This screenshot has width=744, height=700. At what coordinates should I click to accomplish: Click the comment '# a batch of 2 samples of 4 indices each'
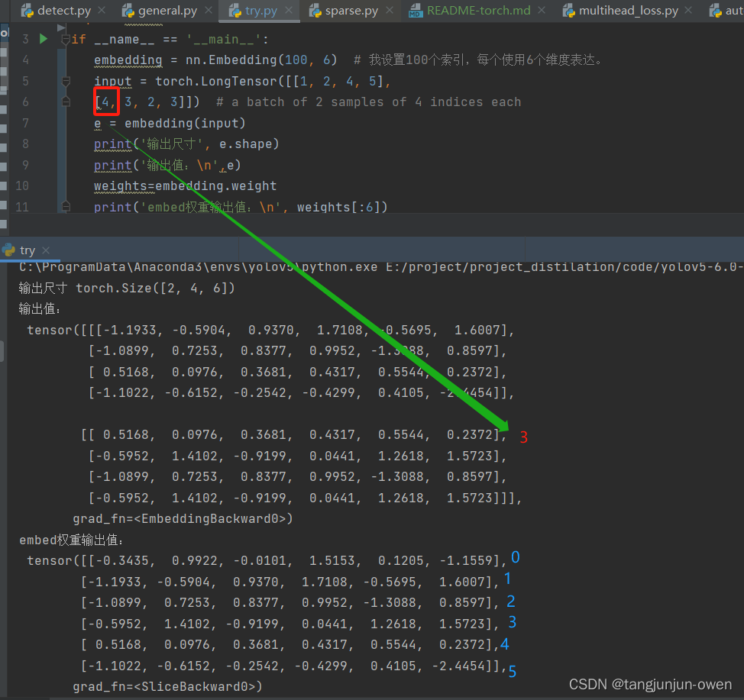(x=369, y=102)
